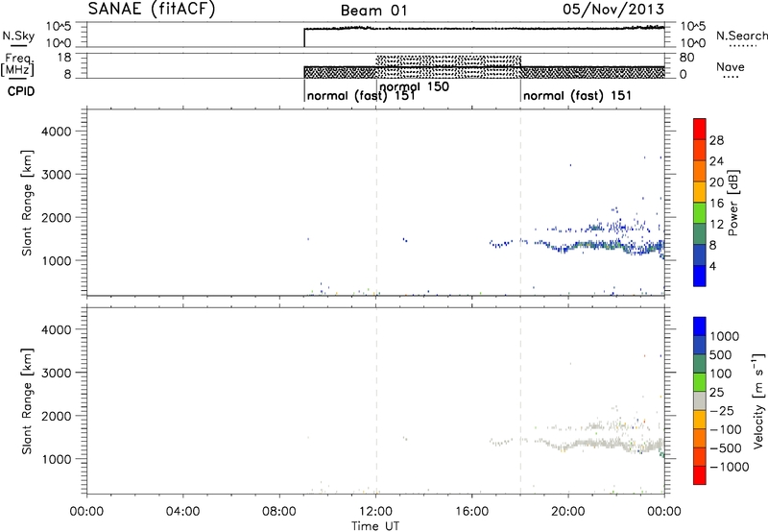Viewport: 768px width, 532px height.
Task: Click the 16:00 time tick label
Action: tap(471, 512)
